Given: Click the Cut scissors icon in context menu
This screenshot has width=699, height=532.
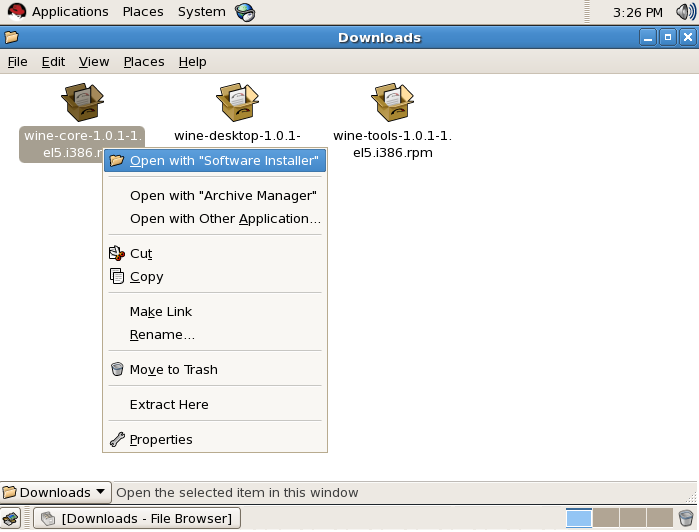Looking at the screenshot, I should point(117,253).
